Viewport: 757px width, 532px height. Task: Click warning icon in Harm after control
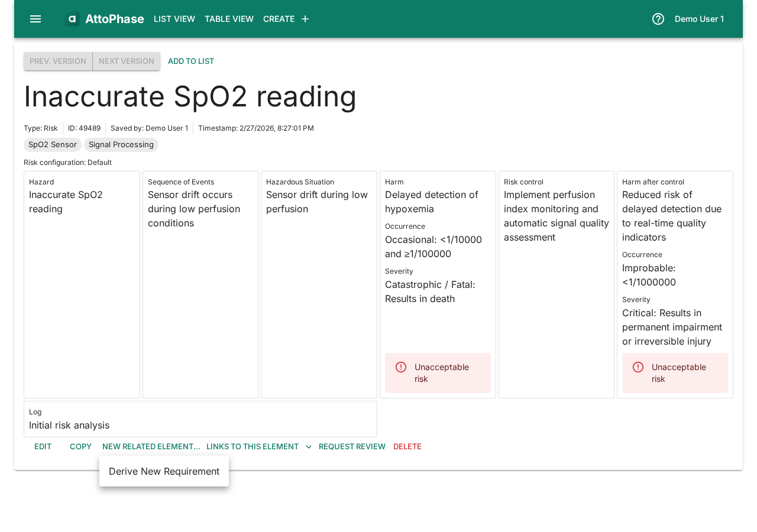point(638,367)
